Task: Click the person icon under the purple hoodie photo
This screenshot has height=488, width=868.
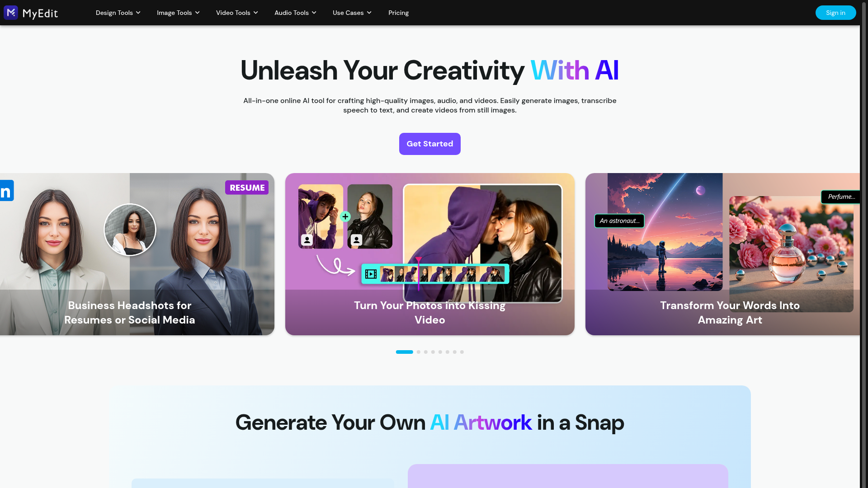Action: [307, 240]
